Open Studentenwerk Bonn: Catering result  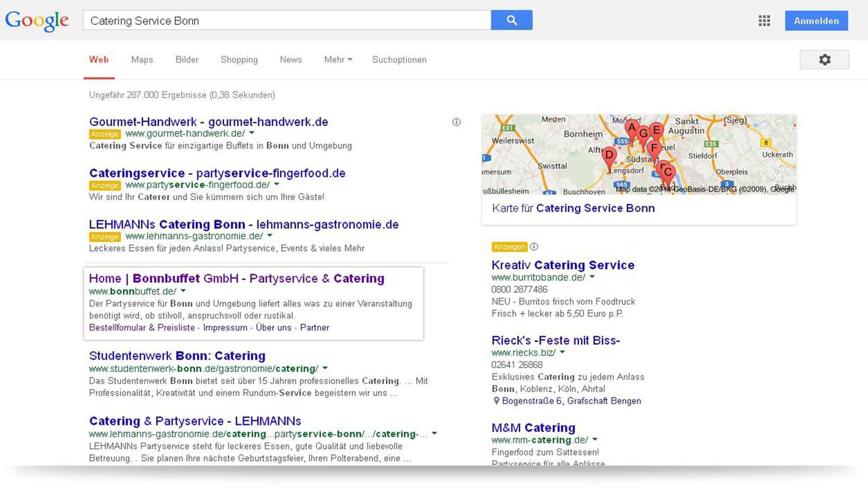pyautogui.click(x=177, y=356)
